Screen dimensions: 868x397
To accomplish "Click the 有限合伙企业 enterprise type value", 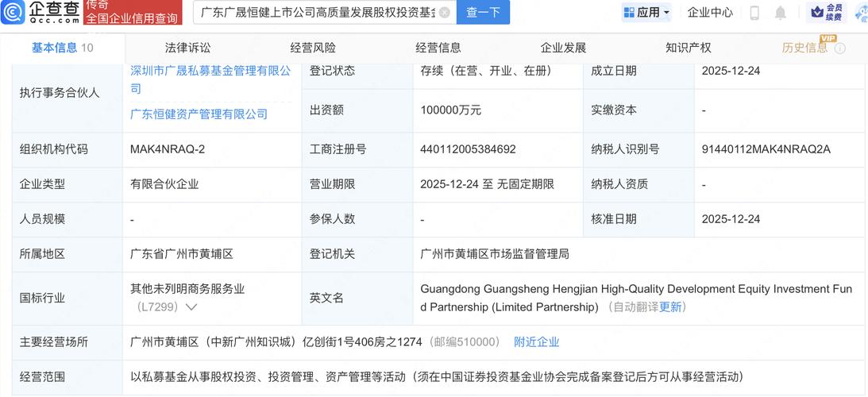I will click(x=164, y=184).
